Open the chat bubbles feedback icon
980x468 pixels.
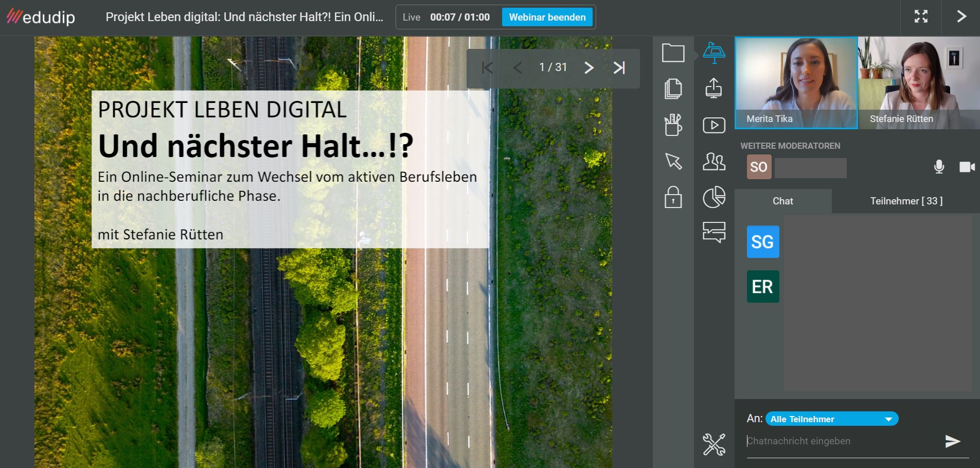[714, 232]
